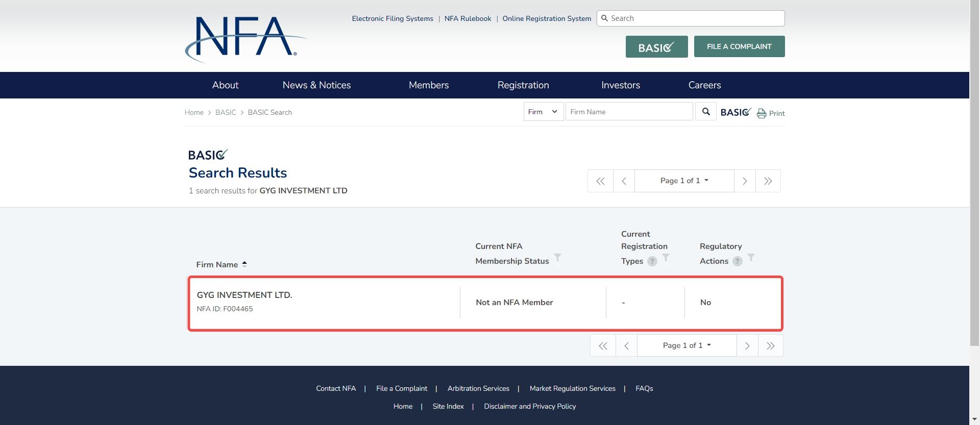This screenshot has width=980, height=425.
Task: Open filter for Regulatory Actions column
Action: tap(751, 257)
